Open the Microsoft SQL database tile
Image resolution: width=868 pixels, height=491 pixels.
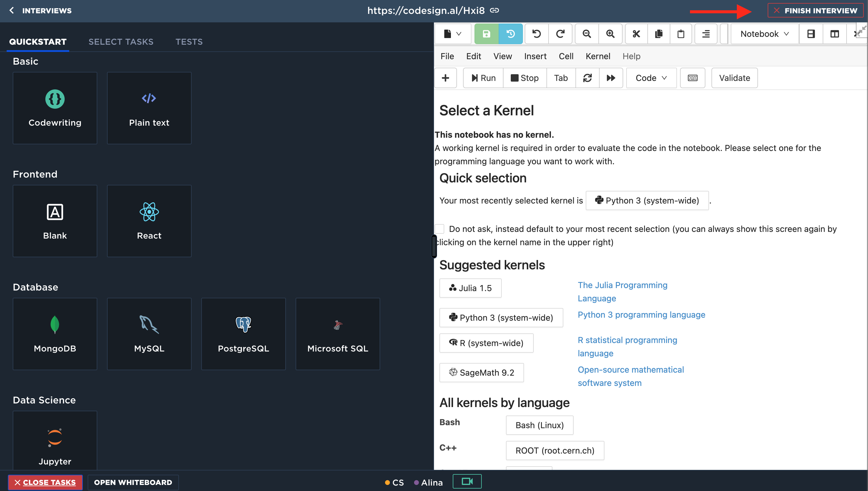(x=338, y=334)
